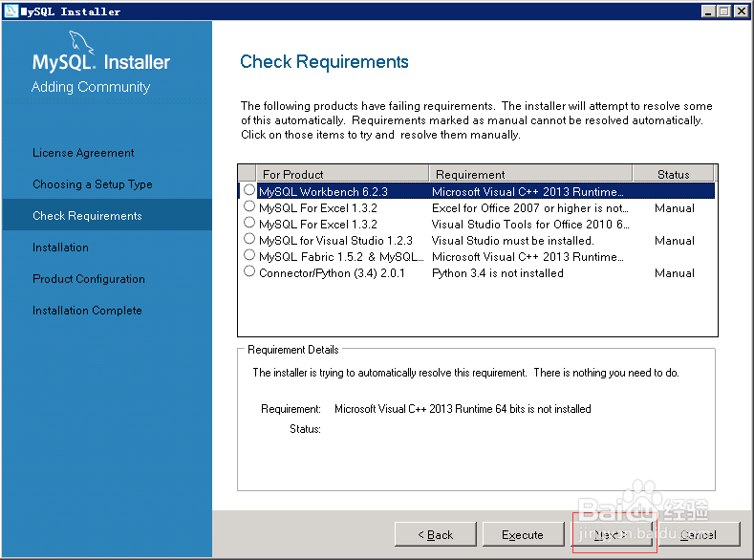Viewport: 754px width, 560px height.
Task: Click the Check Requirements page heading
Action: click(324, 61)
